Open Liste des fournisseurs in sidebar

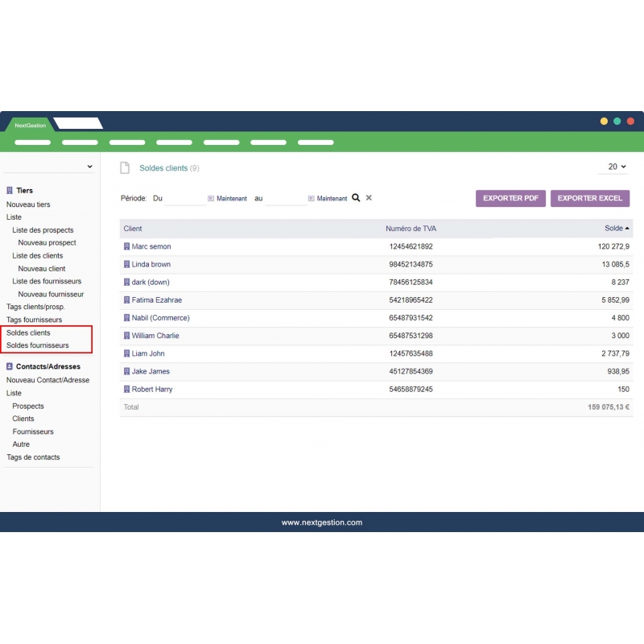click(x=47, y=281)
